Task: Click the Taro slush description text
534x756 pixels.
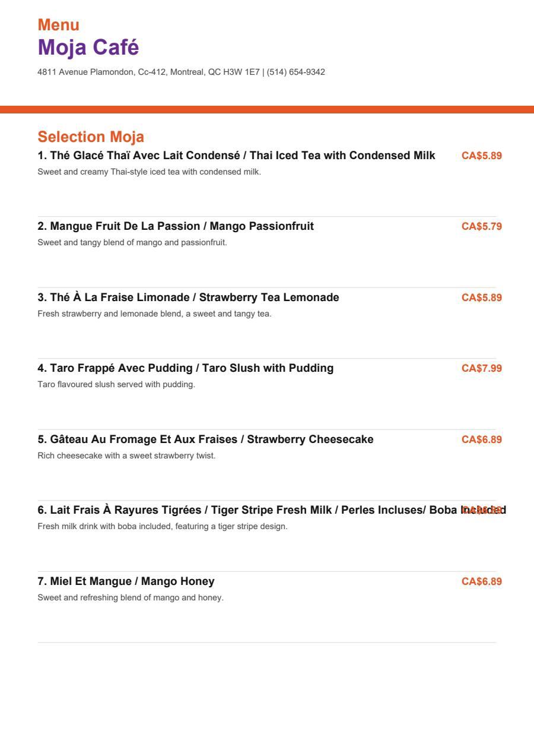Action: (x=116, y=385)
